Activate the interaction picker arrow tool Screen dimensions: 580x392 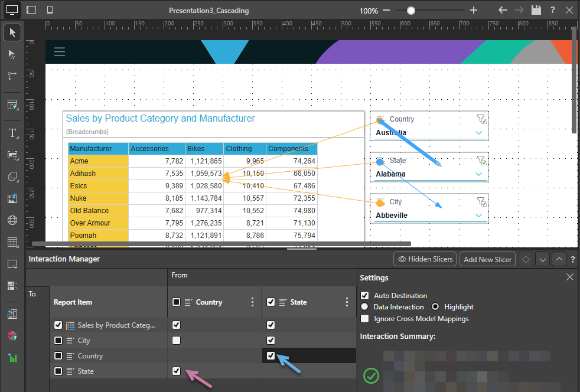[x=12, y=55]
